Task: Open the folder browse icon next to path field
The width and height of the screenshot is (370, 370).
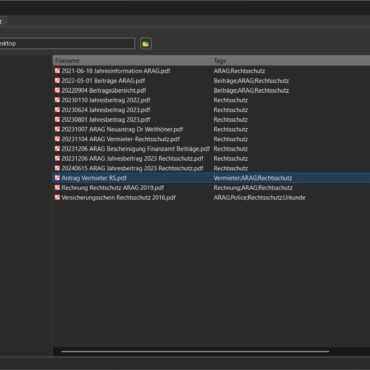Action: click(x=146, y=44)
